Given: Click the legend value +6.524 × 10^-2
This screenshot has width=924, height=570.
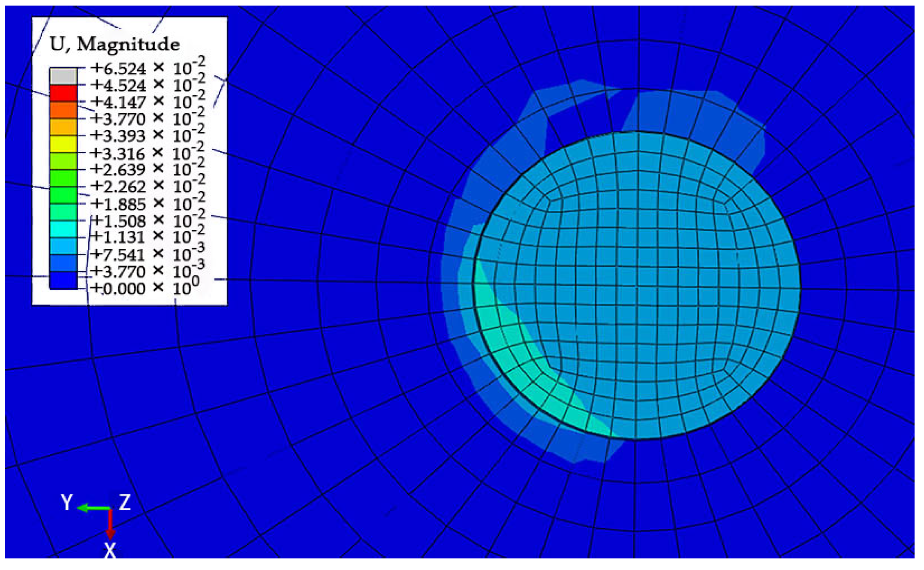Looking at the screenshot, I should [x=148, y=67].
